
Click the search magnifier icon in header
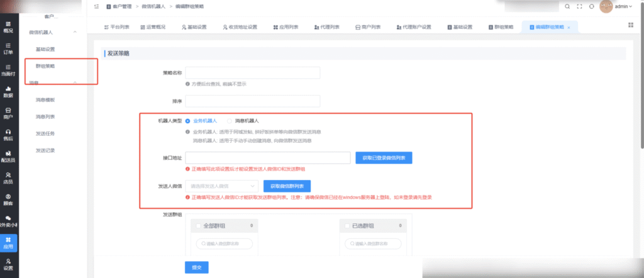tap(567, 6)
